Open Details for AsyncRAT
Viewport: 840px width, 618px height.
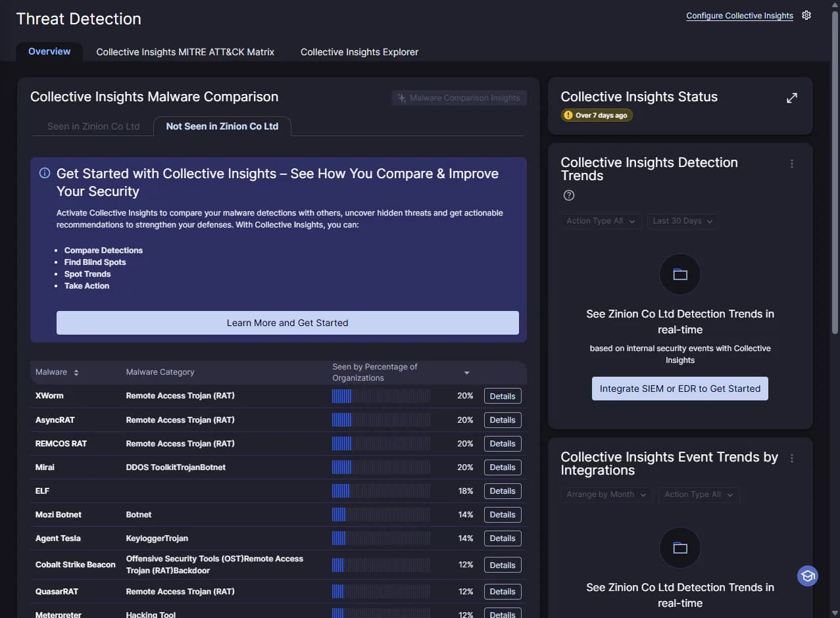point(503,420)
